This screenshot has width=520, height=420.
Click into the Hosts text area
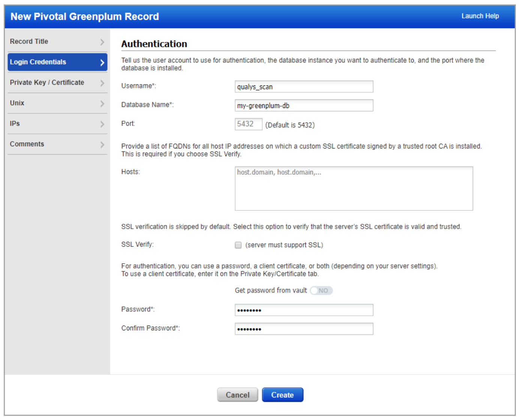[x=354, y=189]
